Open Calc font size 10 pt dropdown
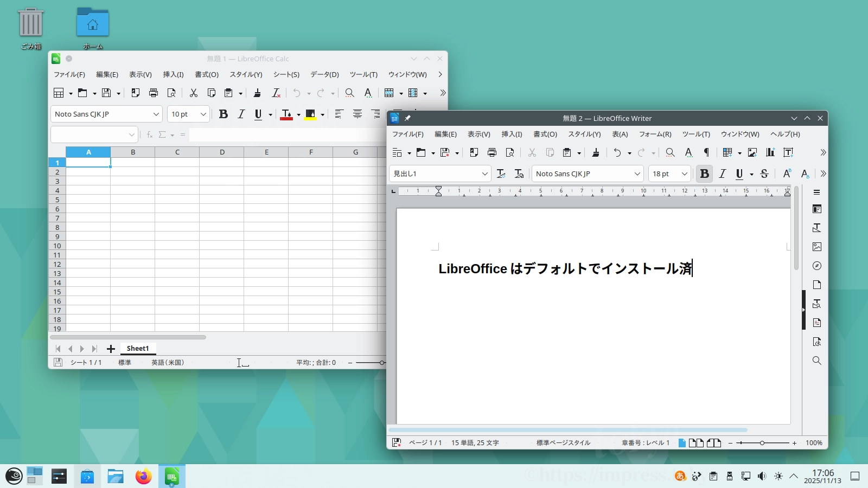 pos(203,114)
